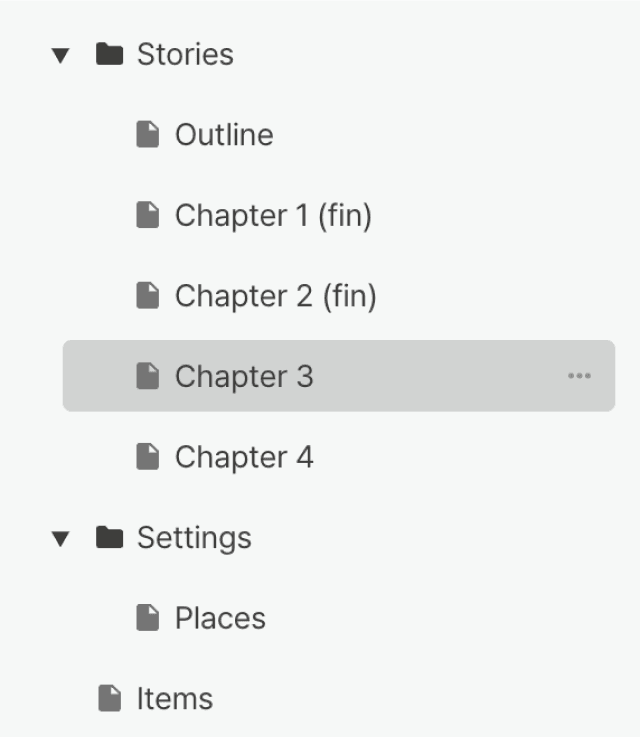Select the Stories folder label
This screenshot has width=640, height=737.
point(185,54)
